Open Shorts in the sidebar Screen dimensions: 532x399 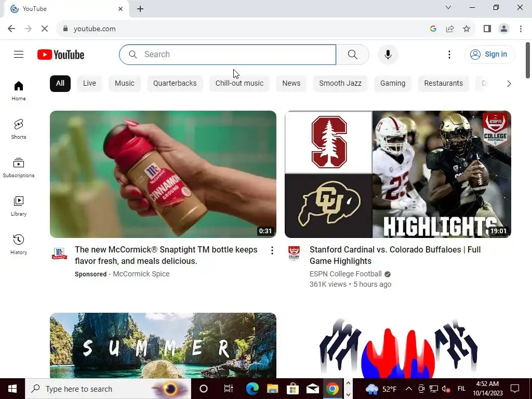19,129
